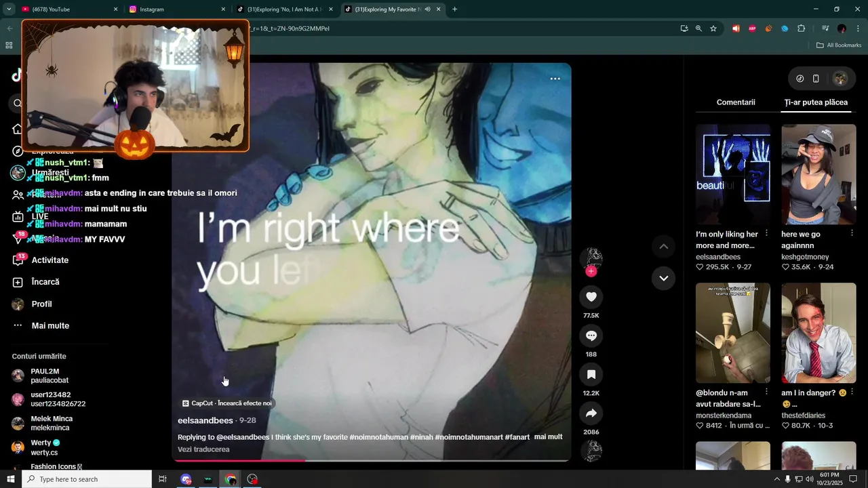Click #noimnotahuman hashtag
This screenshot has height=488, width=868.
(x=378, y=437)
